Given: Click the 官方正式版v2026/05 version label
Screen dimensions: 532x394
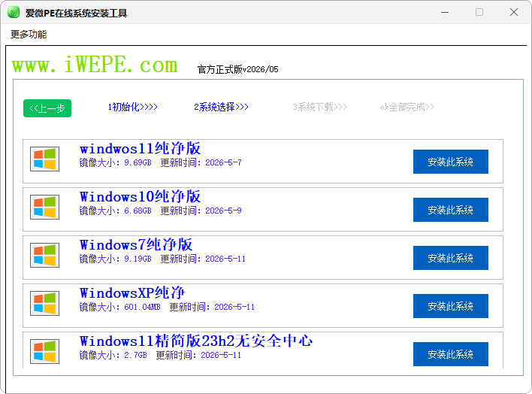Looking at the screenshot, I should (x=238, y=69).
